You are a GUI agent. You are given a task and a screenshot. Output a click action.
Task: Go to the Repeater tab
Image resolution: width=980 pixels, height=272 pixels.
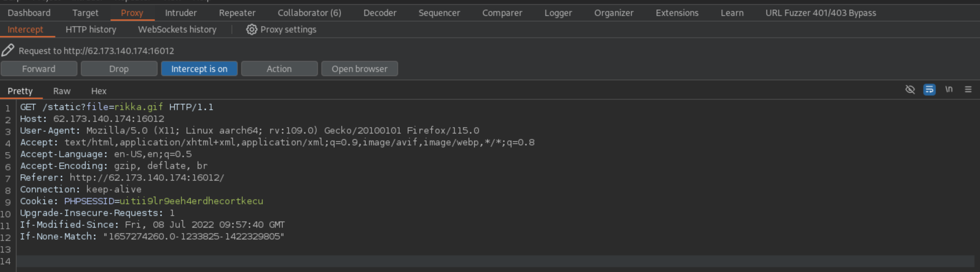click(x=237, y=13)
